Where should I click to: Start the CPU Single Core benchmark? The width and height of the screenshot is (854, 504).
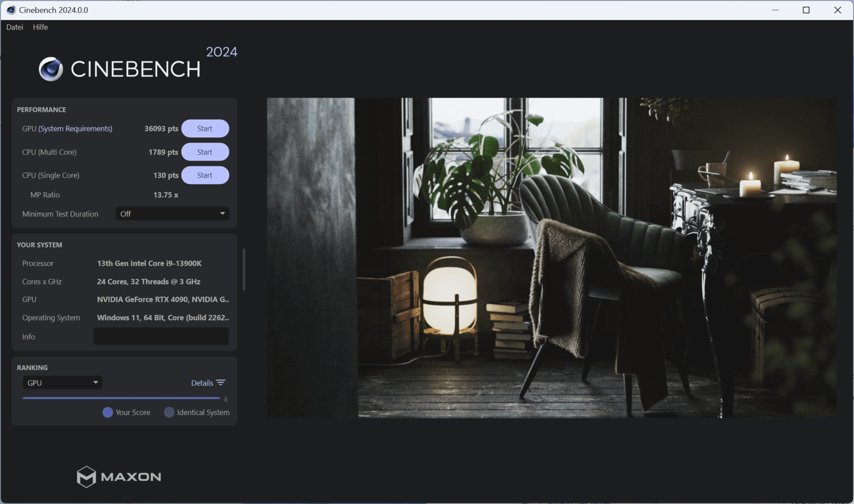(205, 175)
